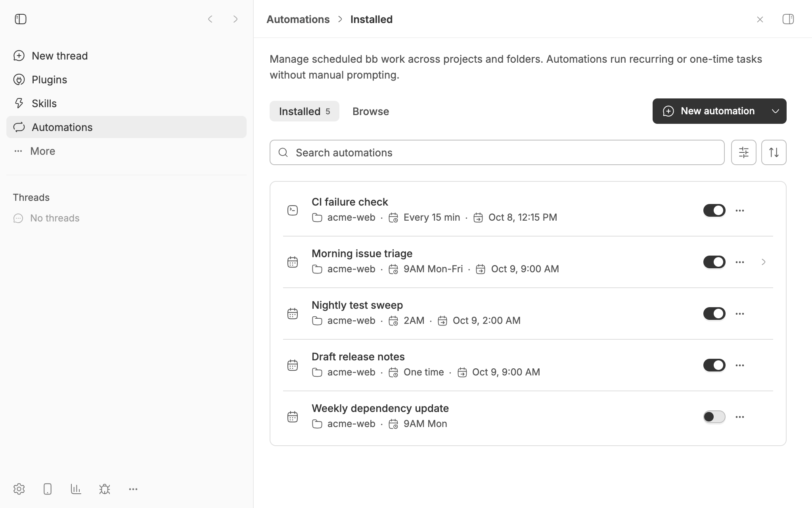The height and width of the screenshot is (508, 812).
Task: Go back with the left arrow
Action: (x=210, y=19)
